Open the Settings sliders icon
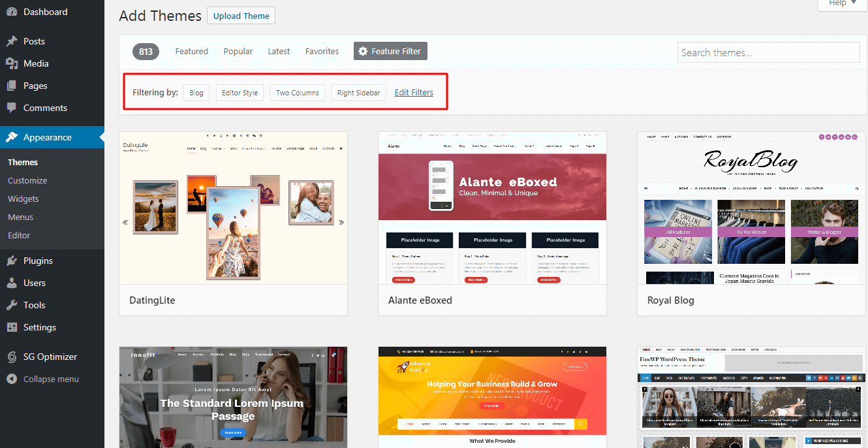The image size is (868, 448). 12,327
